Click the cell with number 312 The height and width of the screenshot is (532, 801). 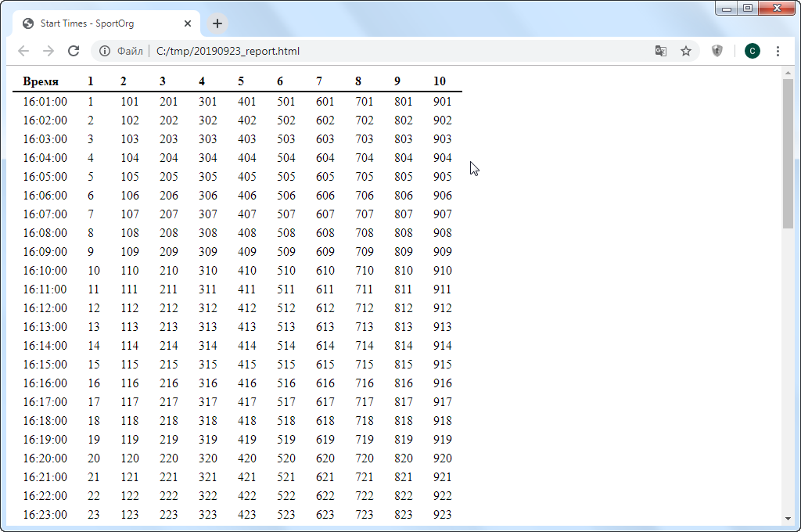[x=208, y=308]
